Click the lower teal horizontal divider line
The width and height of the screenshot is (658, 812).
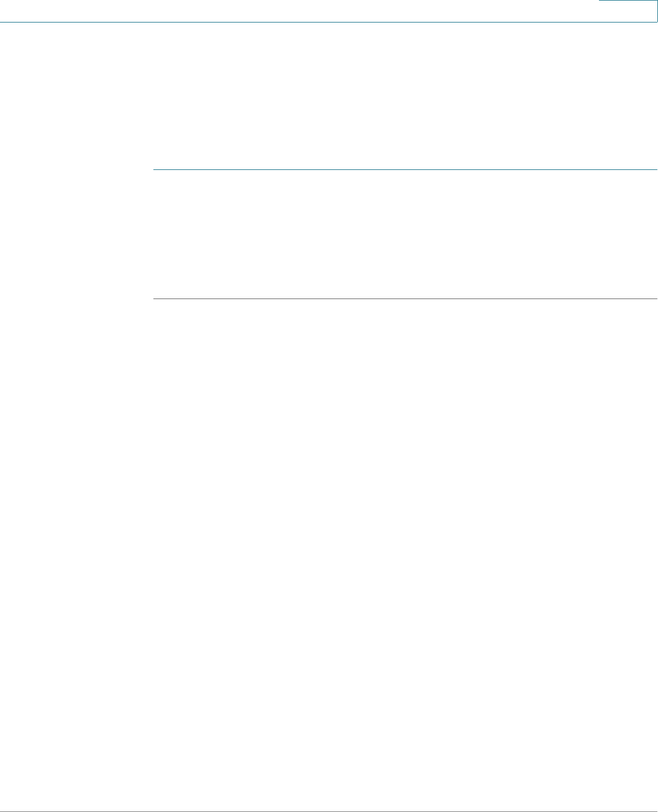(x=405, y=298)
